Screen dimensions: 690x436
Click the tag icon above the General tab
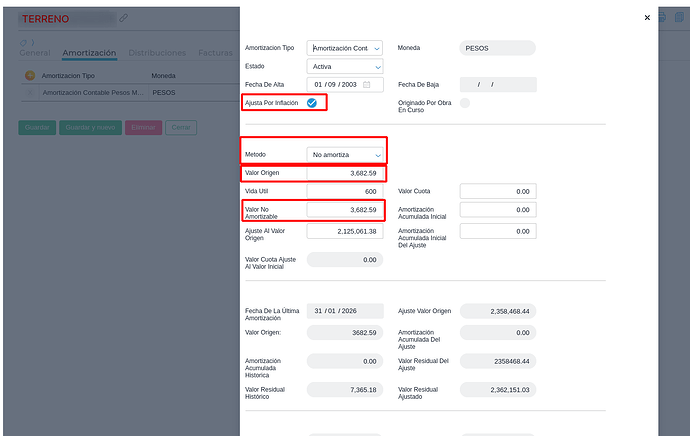click(24, 42)
